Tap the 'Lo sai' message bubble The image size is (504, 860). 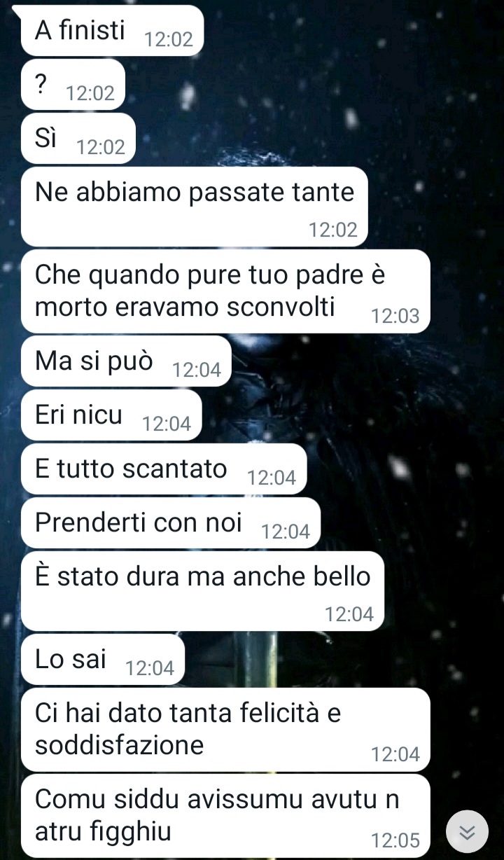[103, 659]
